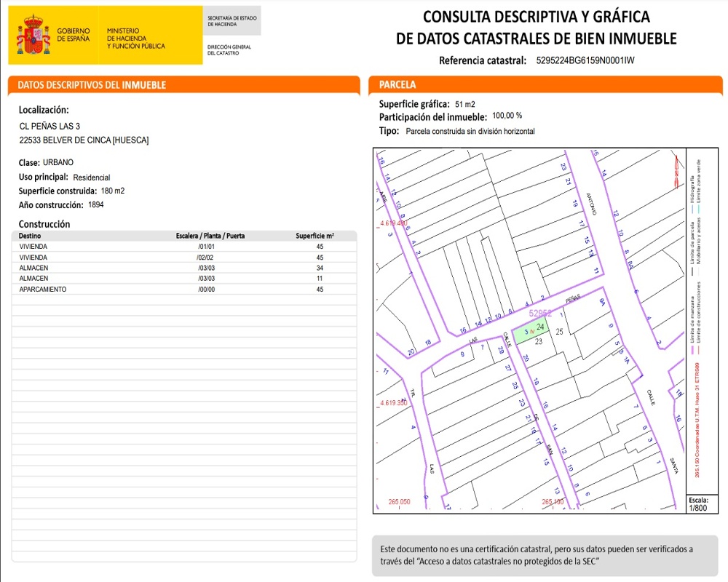The height and width of the screenshot is (582, 728).
Task: Click the 'SANTA' street label on the map
Action: pyautogui.click(x=674, y=466)
